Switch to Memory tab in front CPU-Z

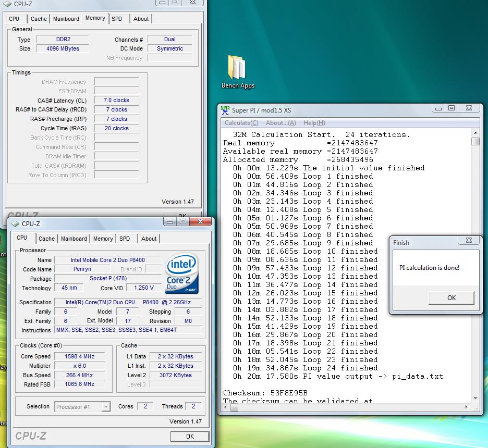[103, 239]
